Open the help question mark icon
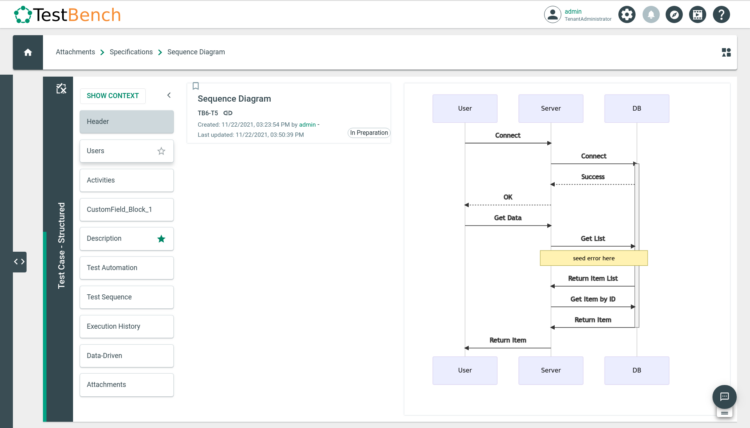Image resolution: width=750 pixels, height=428 pixels. click(721, 14)
